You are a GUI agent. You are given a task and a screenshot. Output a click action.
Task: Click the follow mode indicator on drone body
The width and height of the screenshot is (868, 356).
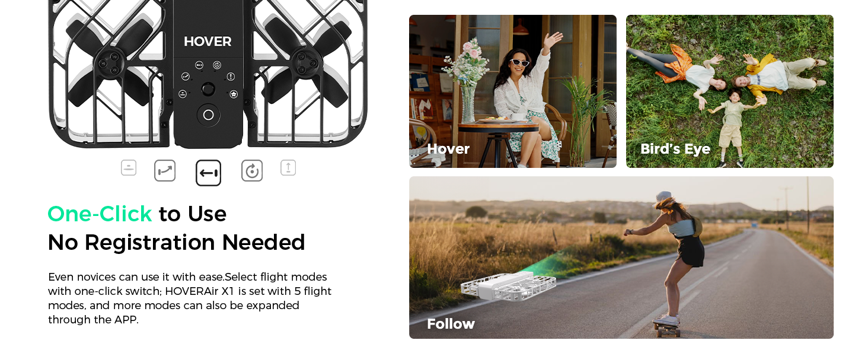coord(200,65)
